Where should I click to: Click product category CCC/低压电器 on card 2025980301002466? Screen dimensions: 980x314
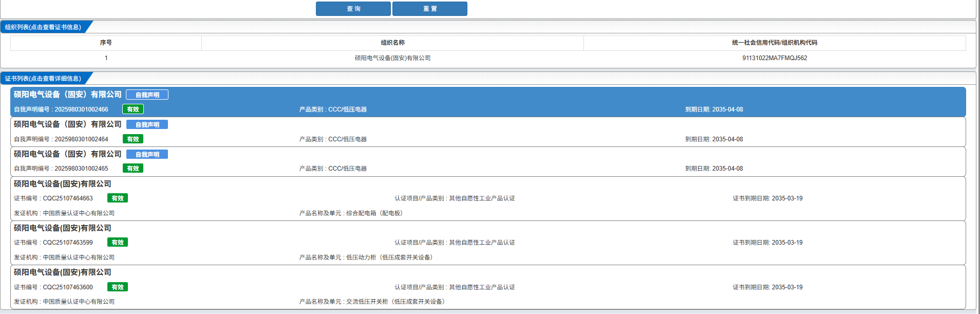point(347,109)
